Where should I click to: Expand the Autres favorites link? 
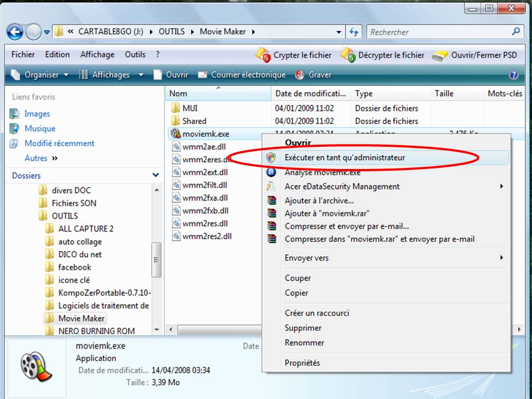coord(40,158)
